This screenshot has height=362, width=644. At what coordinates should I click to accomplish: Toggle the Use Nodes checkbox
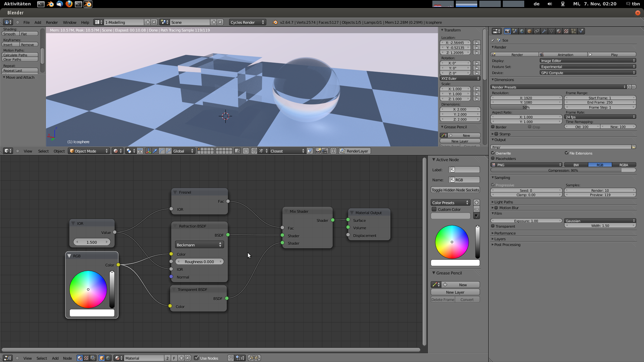(x=197, y=358)
